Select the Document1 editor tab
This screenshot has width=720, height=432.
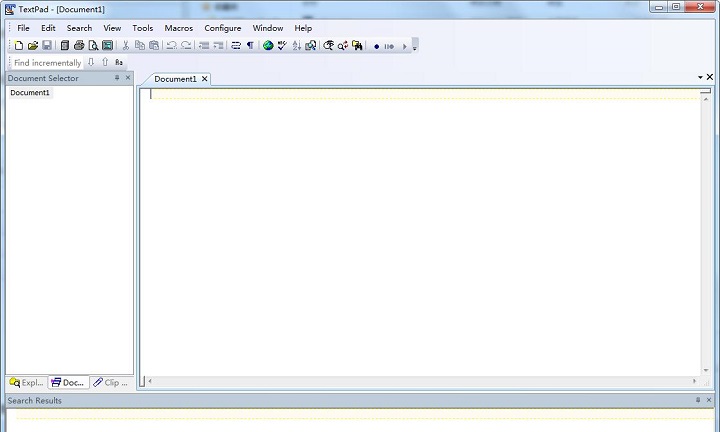click(175, 79)
